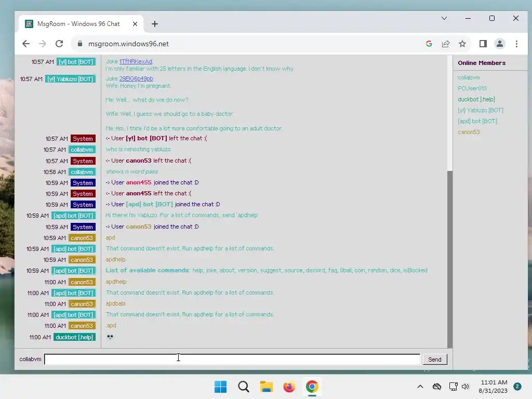The width and height of the screenshot is (532, 399).
Task: Click the duckbot [help] name tag in chat
Action: point(74,337)
